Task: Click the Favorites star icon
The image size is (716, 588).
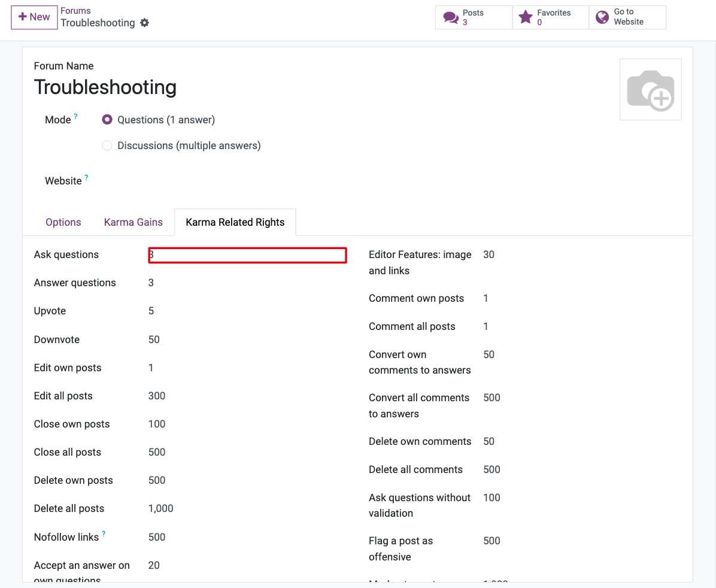Action: [x=526, y=17]
